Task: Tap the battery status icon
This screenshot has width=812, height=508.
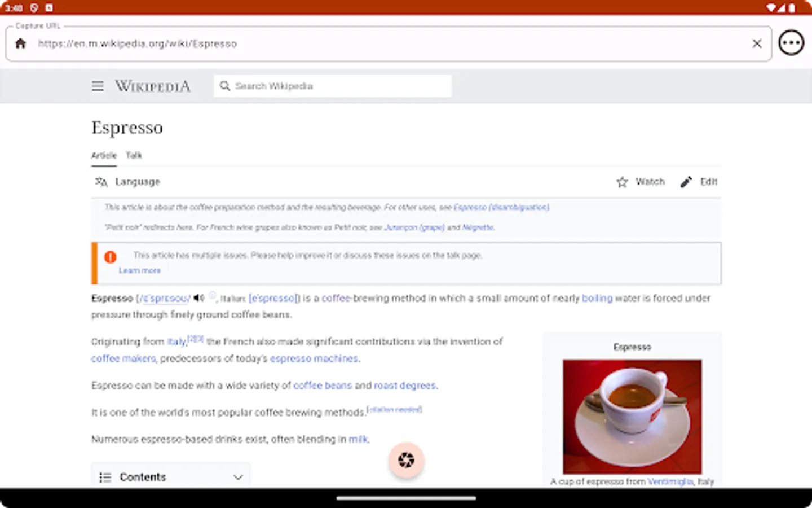Action: (792, 8)
